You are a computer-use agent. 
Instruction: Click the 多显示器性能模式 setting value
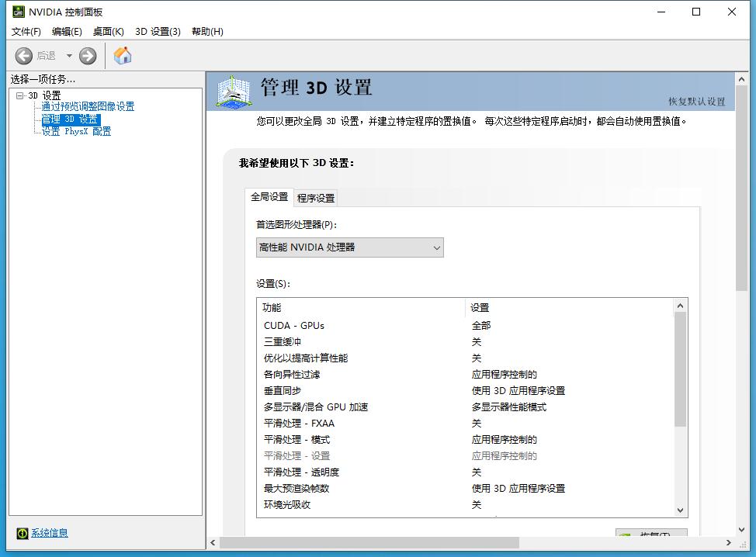click(508, 407)
